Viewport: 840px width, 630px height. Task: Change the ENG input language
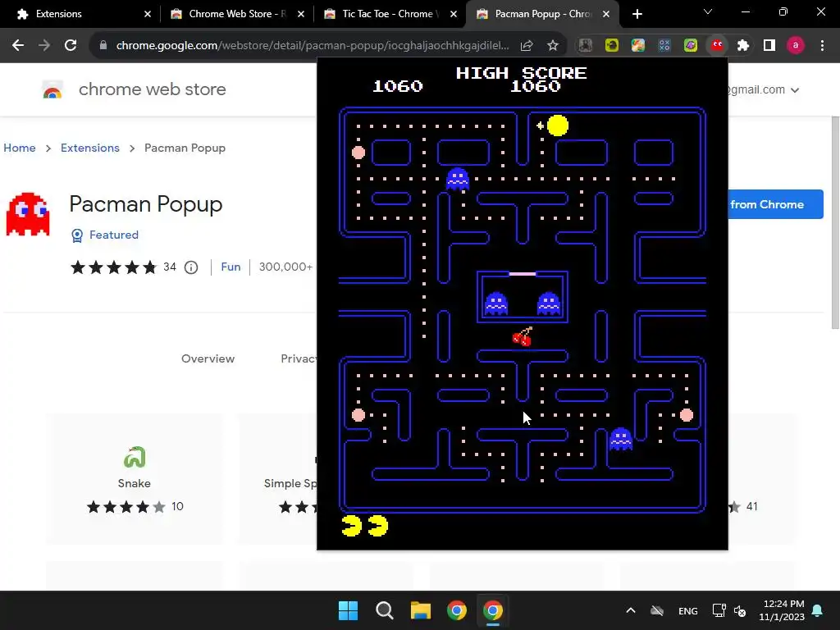pyautogui.click(x=688, y=610)
